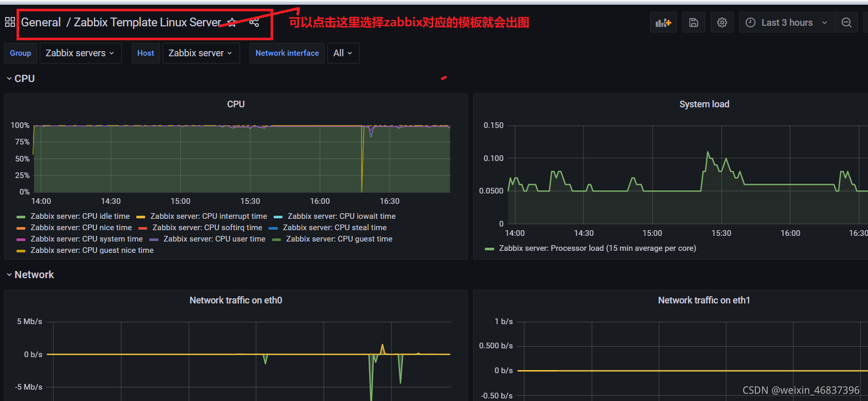
Task: Toggle CPU user time legend series
Action: [214, 239]
